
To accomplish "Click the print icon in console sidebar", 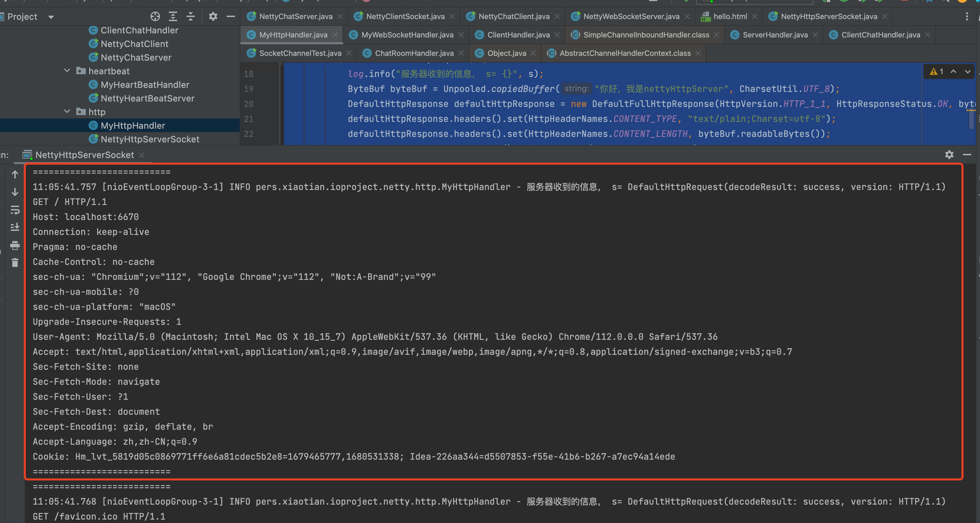I will pos(15,245).
